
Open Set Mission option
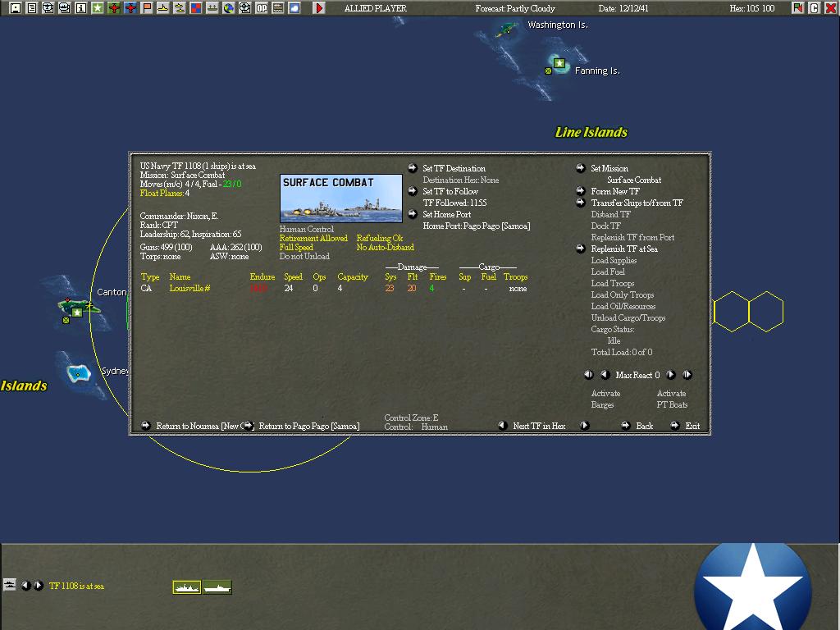pyautogui.click(x=609, y=168)
